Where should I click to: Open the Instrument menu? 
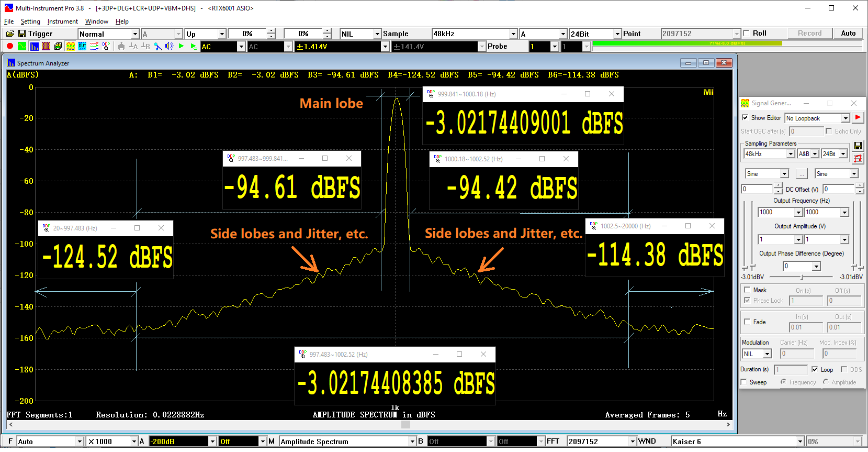click(x=62, y=21)
